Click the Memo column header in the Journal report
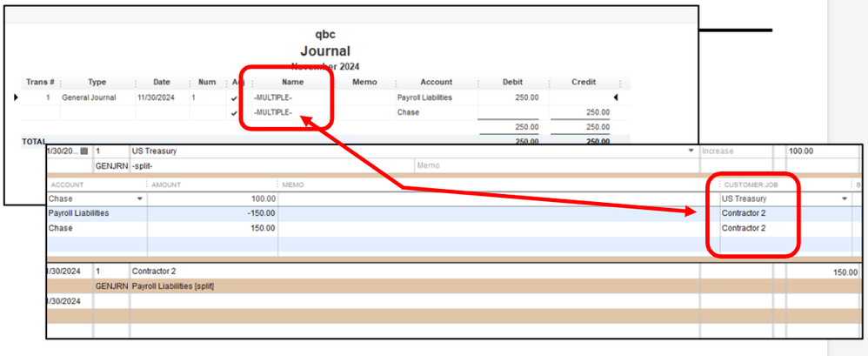Image resolution: width=868 pixels, height=356 pixels. click(364, 82)
